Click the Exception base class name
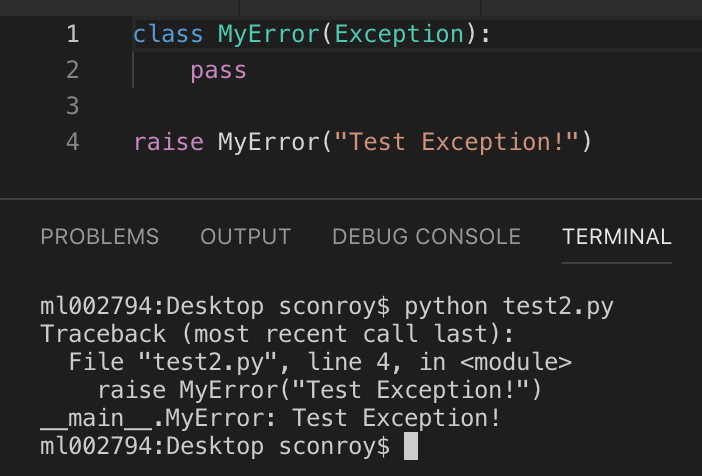Image resolution: width=702 pixels, height=476 pixels. point(399,34)
